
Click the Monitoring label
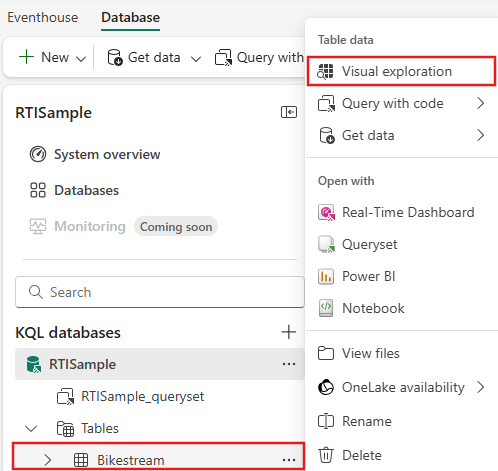coord(90,226)
